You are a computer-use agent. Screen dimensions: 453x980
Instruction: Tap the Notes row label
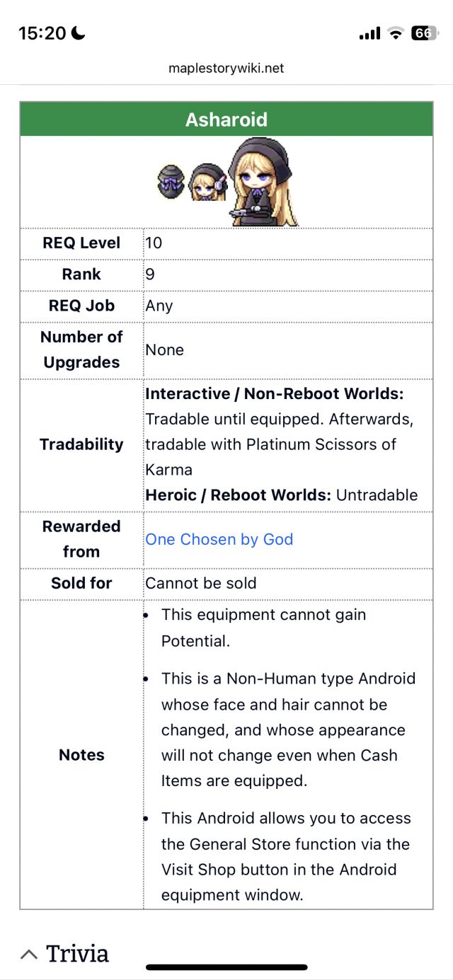(x=81, y=755)
